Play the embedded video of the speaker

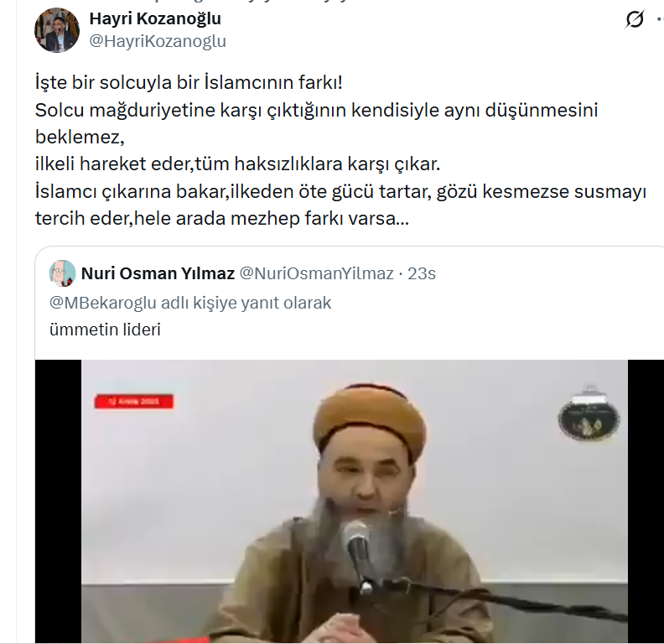click(354, 501)
